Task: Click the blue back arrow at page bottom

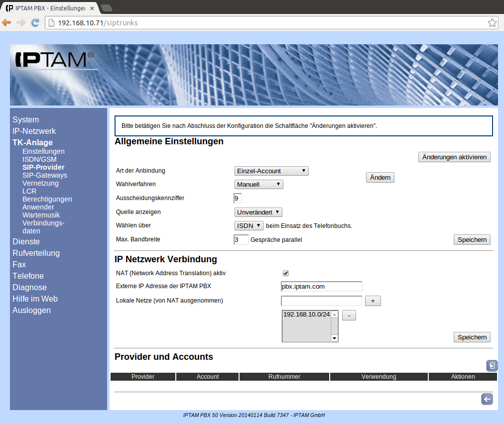Action: point(487,399)
